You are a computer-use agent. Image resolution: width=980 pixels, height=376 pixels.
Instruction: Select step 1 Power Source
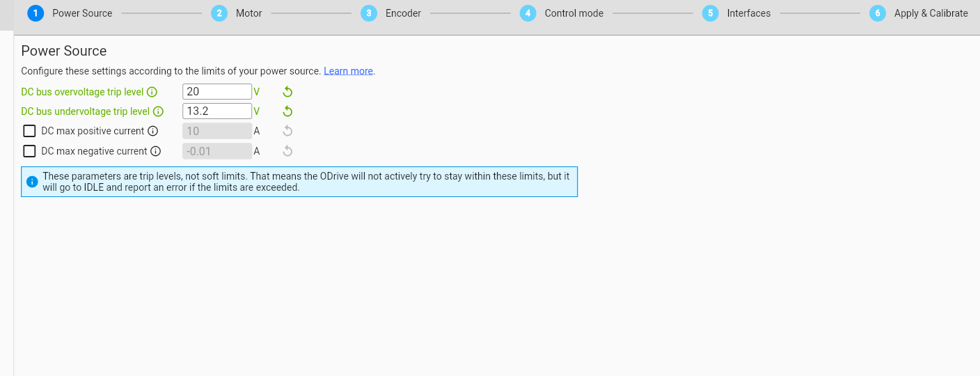click(70, 13)
